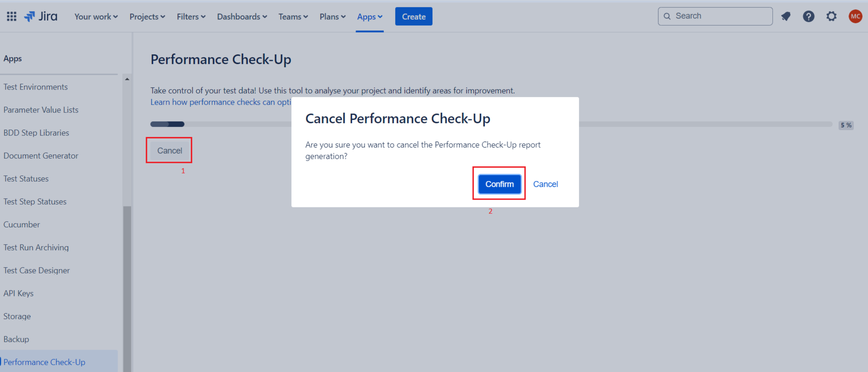Expand the Your work dropdown

click(96, 17)
